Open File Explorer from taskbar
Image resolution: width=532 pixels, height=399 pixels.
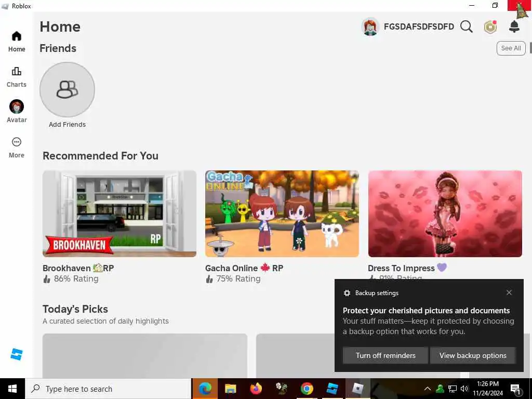(230, 389)
